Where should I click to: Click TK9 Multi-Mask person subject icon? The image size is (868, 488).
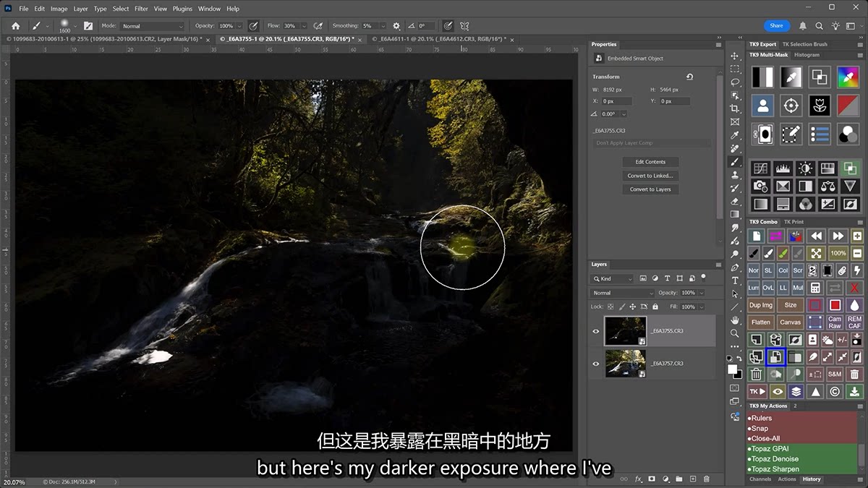762,106
